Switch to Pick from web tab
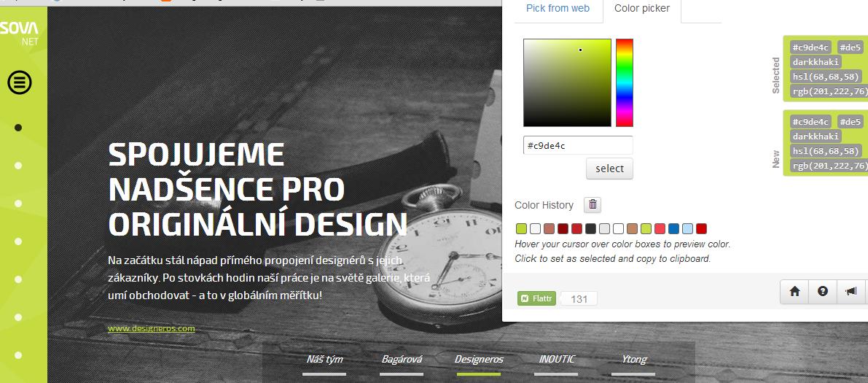Viewport: 868px width, 383px height. pyautogui.click(x=558, y=8)
